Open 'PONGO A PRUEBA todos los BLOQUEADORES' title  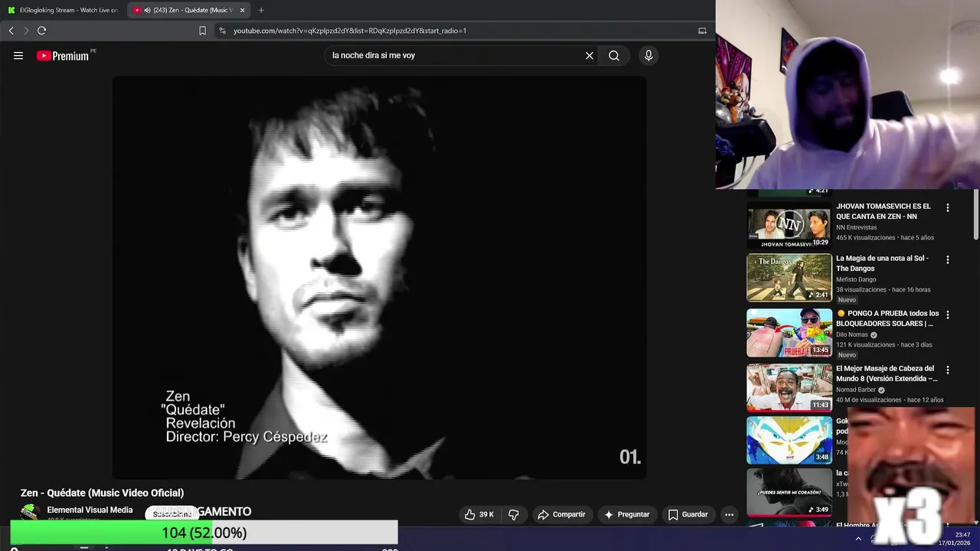pos(887,318)
